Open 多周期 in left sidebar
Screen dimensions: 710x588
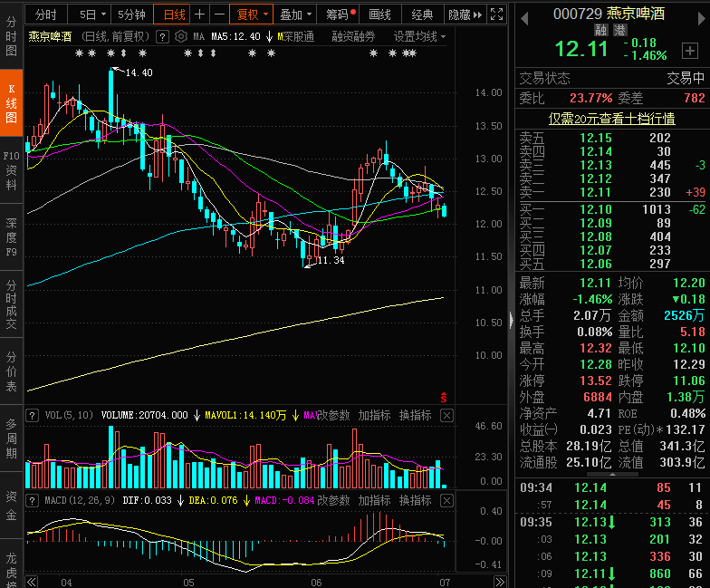click(x=11, y=439)
